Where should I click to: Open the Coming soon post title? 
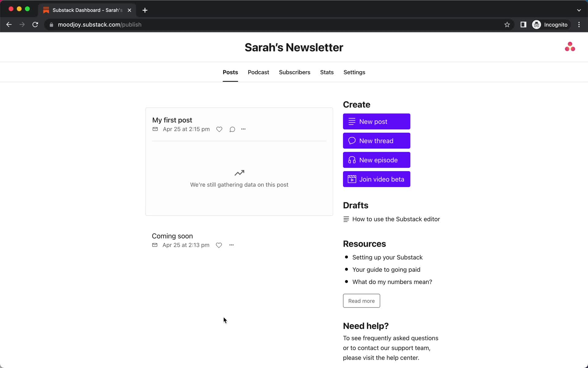[172, 236]
